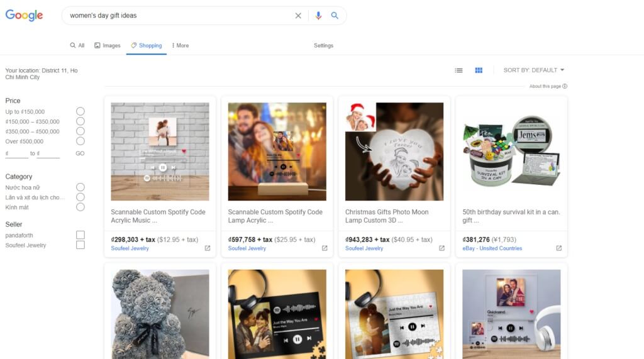The height and width of the screenshot is (359, 644).
Task: Open Soufeel Jewelry link under Acrylic Music product
Action: (130, 248)
